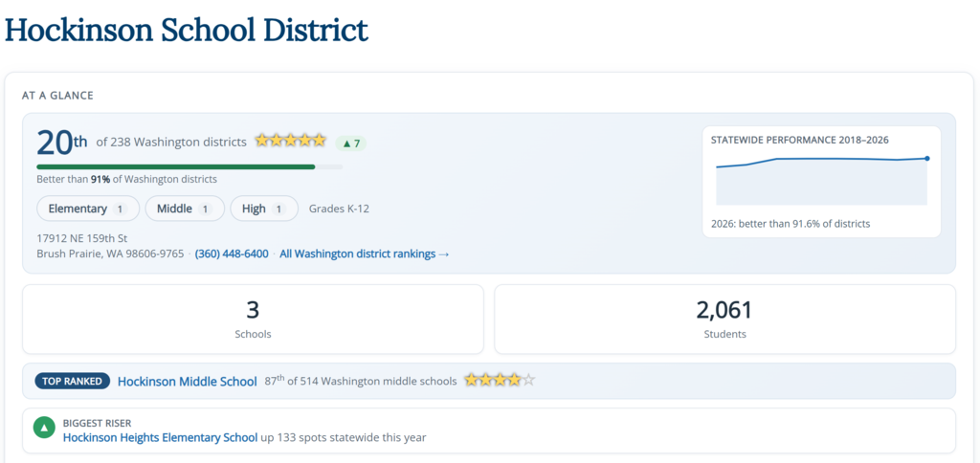Click the five-star district rating
The width and height of the screenshot is (980, 463).
[291, 141]
